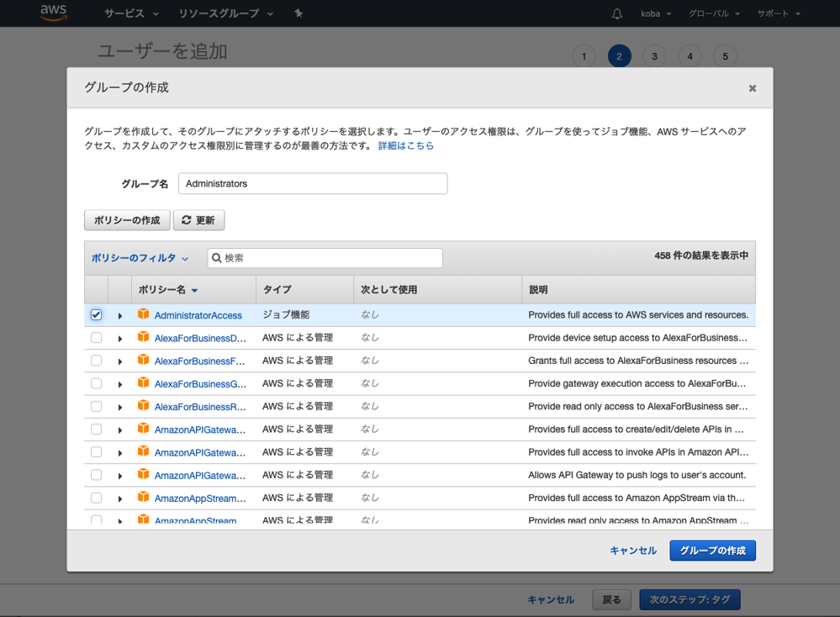Expand the AlexaForBusinessG... policy row
This screenshot has height=617, width=840.
click(x=120, y=384)
